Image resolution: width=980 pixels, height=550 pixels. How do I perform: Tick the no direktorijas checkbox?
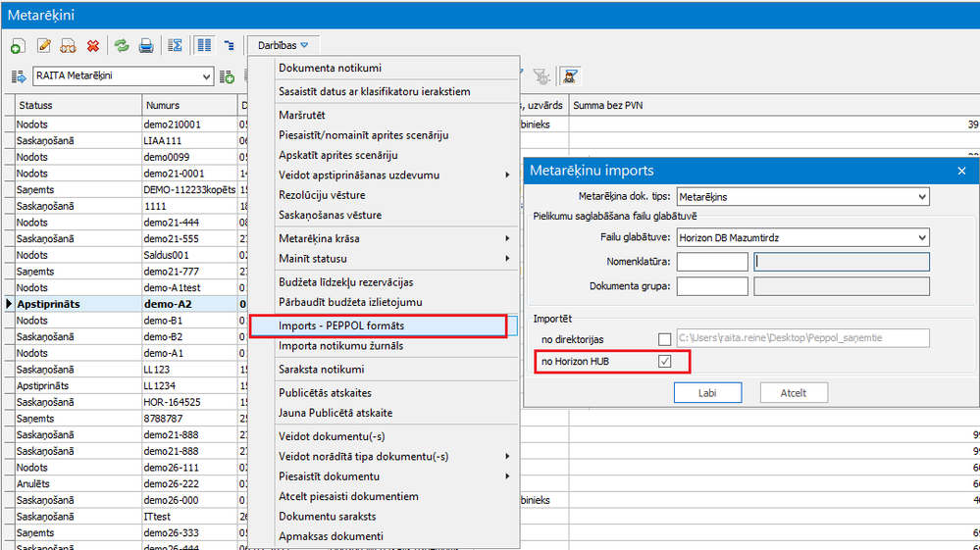click(x=664, y=339)
